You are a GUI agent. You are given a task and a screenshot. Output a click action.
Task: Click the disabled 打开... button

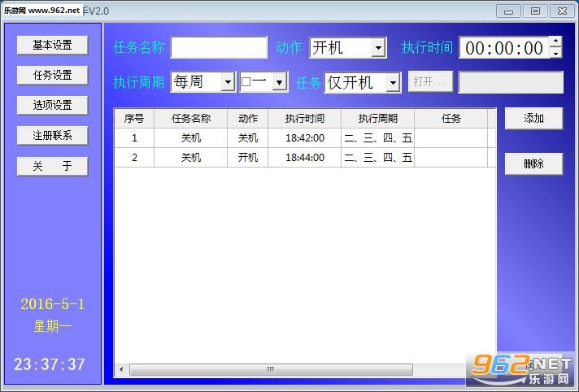(430, 81)
